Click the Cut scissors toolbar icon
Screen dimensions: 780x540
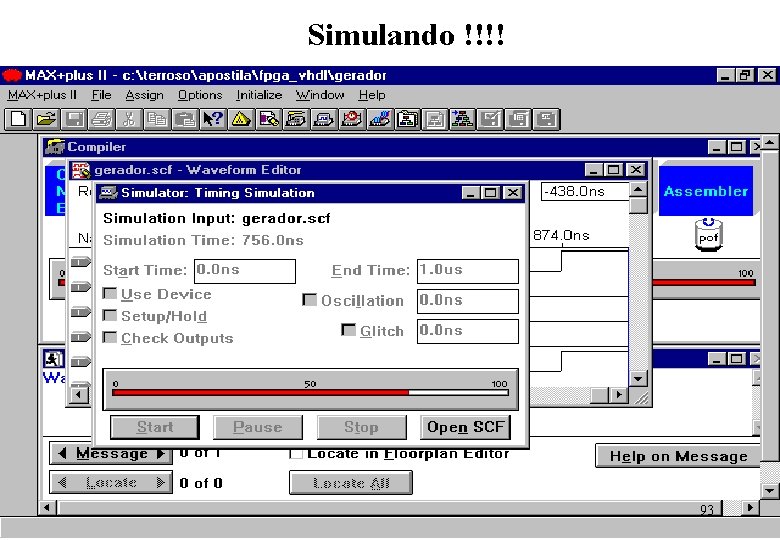[x=129, y=119]
